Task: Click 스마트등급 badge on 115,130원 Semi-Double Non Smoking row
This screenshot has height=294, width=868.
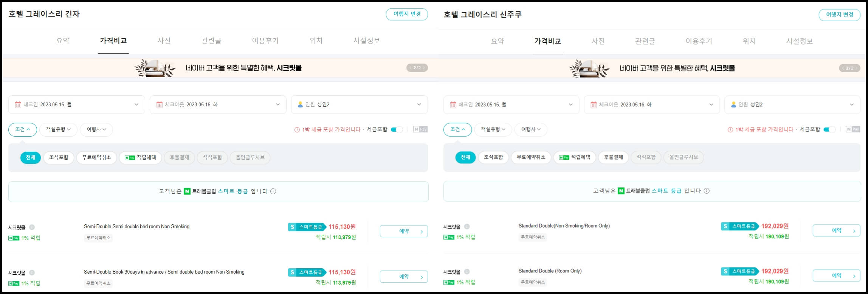Action: tap(307, 227)
